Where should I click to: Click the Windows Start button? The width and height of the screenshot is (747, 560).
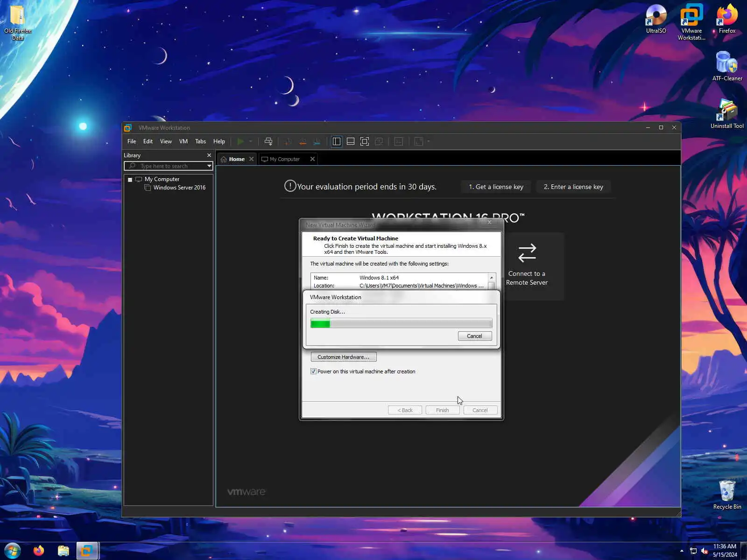(x=13, y=551)
